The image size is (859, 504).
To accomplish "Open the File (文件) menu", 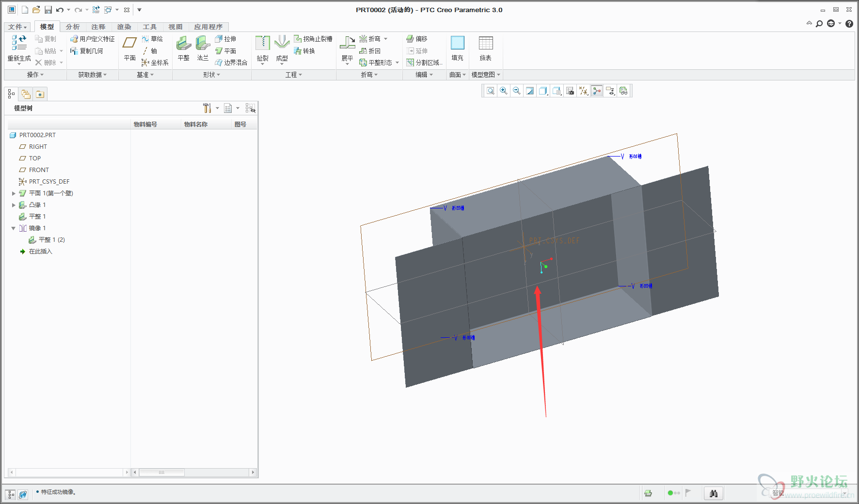I will pyautogui.click(x=17, y=27).
